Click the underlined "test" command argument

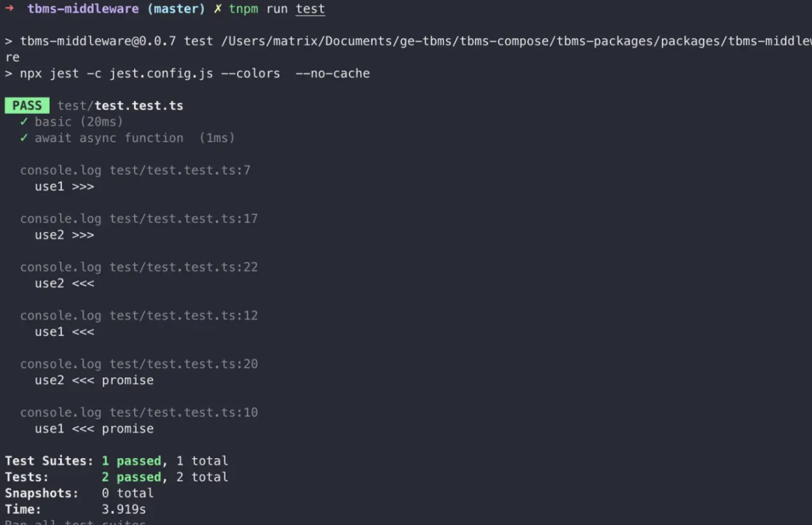[x=310, y=9]
